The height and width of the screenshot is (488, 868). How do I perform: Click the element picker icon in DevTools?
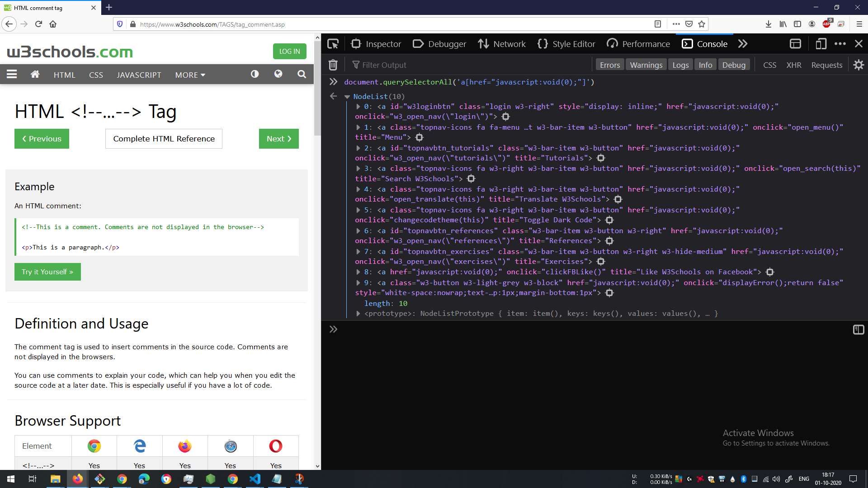[333, 44]
